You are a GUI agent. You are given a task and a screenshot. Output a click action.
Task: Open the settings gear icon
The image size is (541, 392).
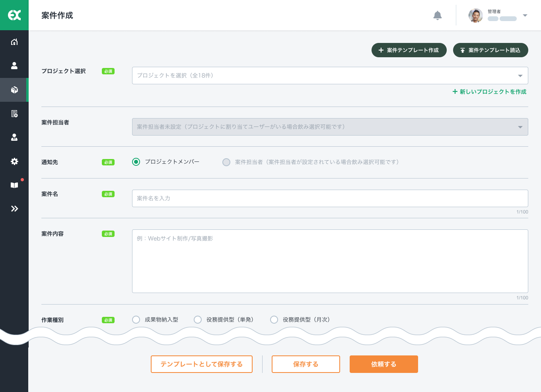14,161
